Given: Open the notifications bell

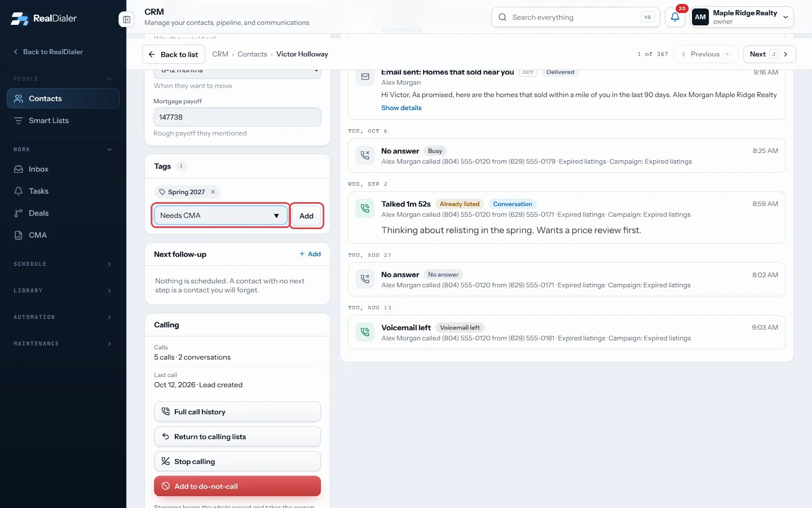Looking at the screenshot, I should pyautogui.click(x=675, y=17).
